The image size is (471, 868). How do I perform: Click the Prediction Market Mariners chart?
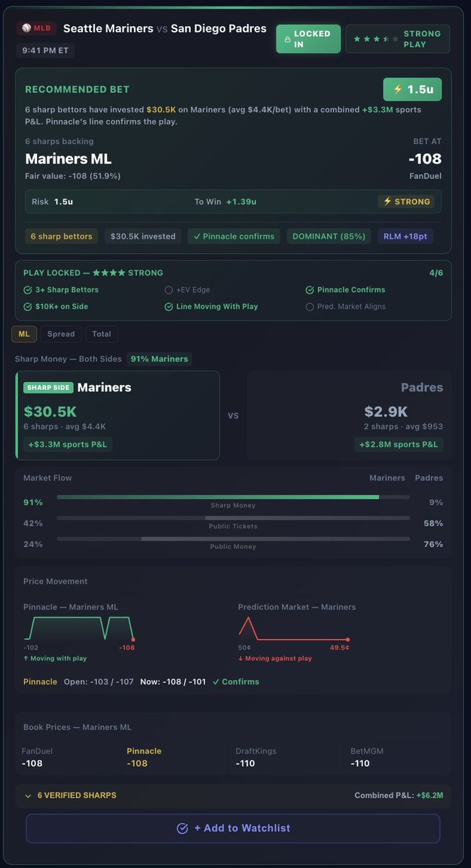(294, 628)
